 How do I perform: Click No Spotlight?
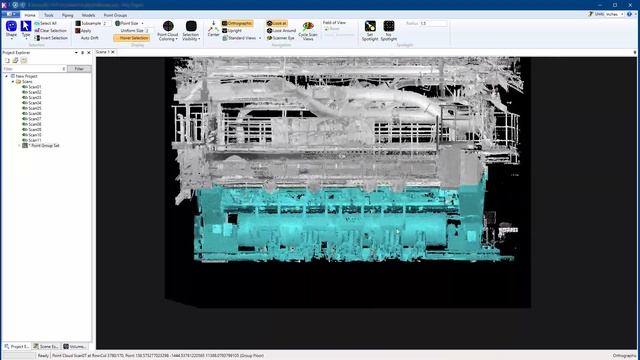point(389,31)
